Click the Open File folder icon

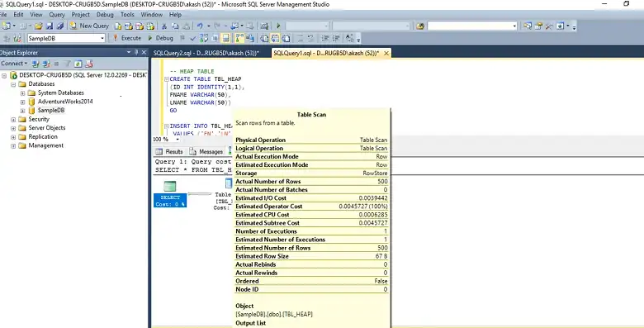(x=38, y=26)
